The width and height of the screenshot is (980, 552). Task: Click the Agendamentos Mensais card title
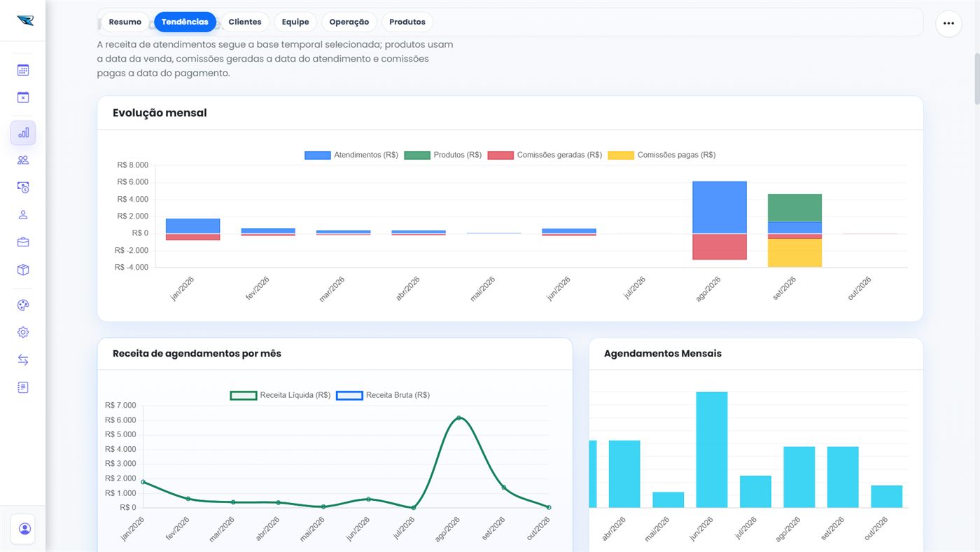pyautogui.click(x=663, y=354)
